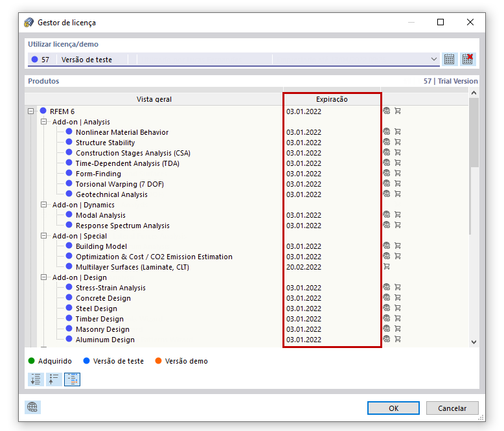Viewport: 504px width, 431px height.
Task: Click the Cancelar button
Action: pyautogui.click(x=452, y=408)
